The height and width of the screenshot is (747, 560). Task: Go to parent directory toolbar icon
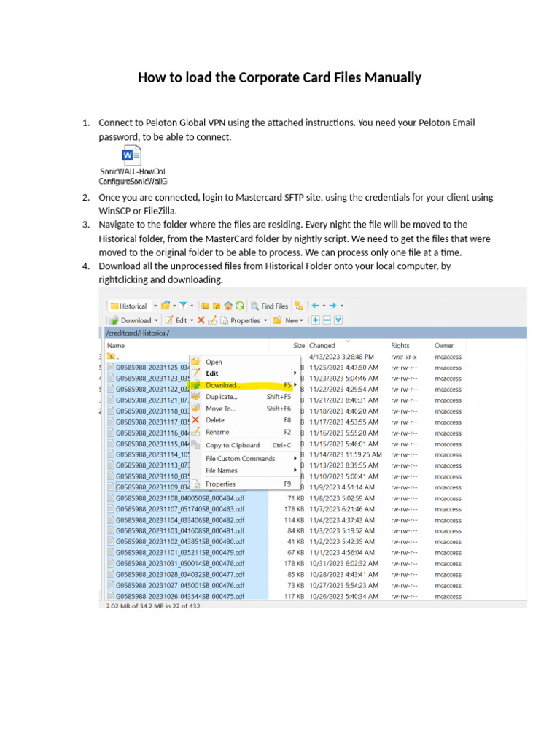205,306
